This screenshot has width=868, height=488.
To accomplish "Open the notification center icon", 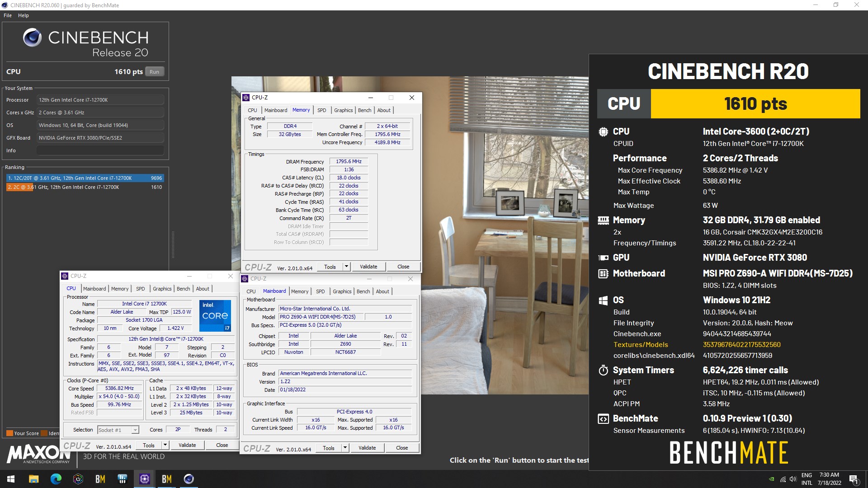I will click(854, 479).
